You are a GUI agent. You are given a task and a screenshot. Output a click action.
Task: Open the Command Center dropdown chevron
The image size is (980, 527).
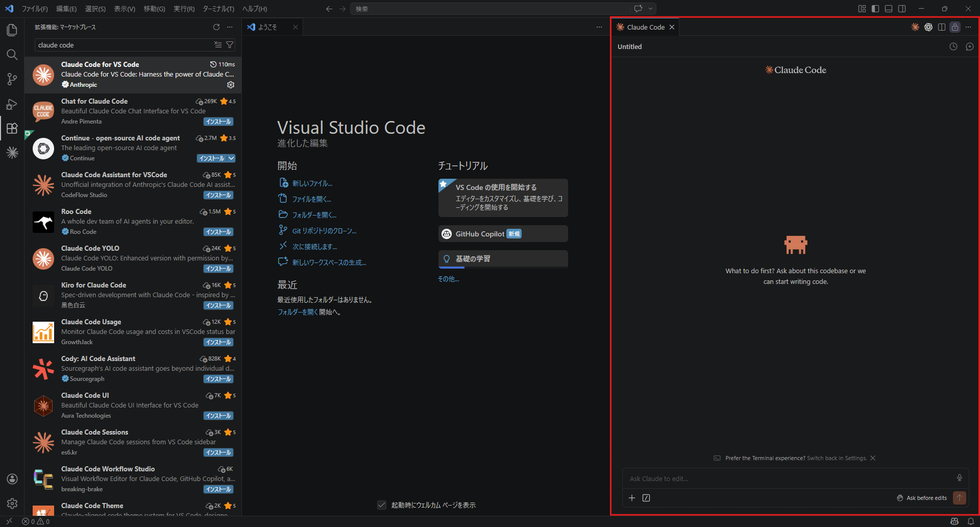tap(650, 9)
